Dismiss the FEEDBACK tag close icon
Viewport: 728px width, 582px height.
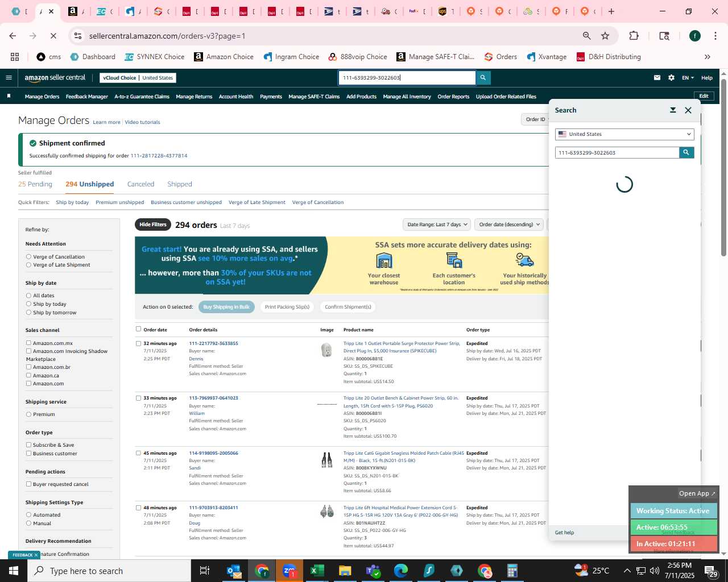pyautogui.click(x=36, y=555)
